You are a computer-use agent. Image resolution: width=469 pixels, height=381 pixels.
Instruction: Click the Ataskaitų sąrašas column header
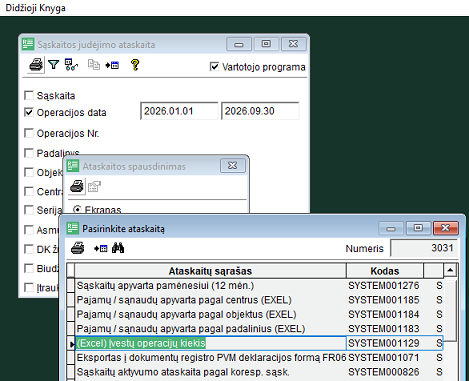click(210, 271)
